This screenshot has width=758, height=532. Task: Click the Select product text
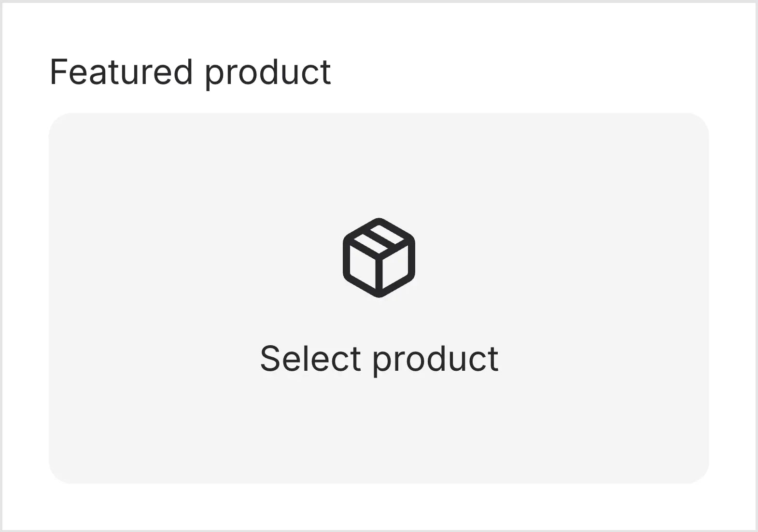(x=379, y=359)
